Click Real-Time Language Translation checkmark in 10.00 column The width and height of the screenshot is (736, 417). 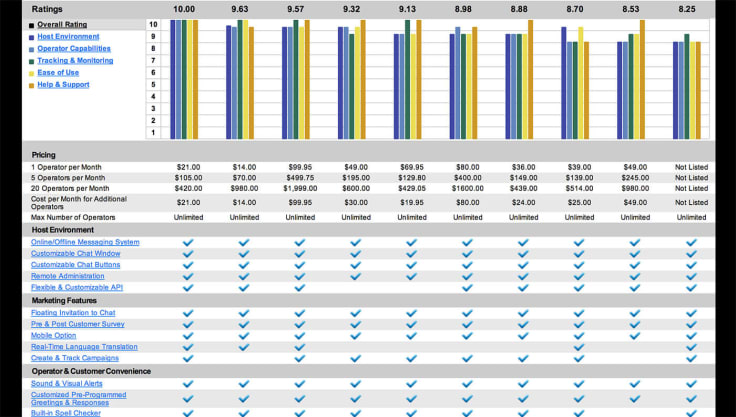click(x=188, y=347)
